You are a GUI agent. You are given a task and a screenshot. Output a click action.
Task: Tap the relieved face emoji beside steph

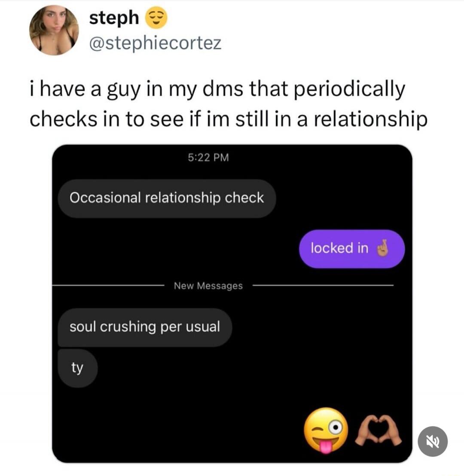(156, 18)
